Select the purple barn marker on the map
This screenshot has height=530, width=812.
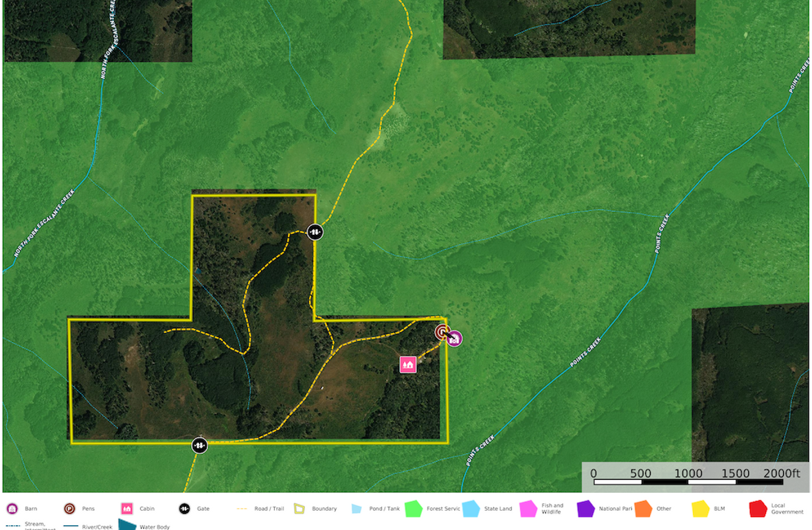coord(454,338)
